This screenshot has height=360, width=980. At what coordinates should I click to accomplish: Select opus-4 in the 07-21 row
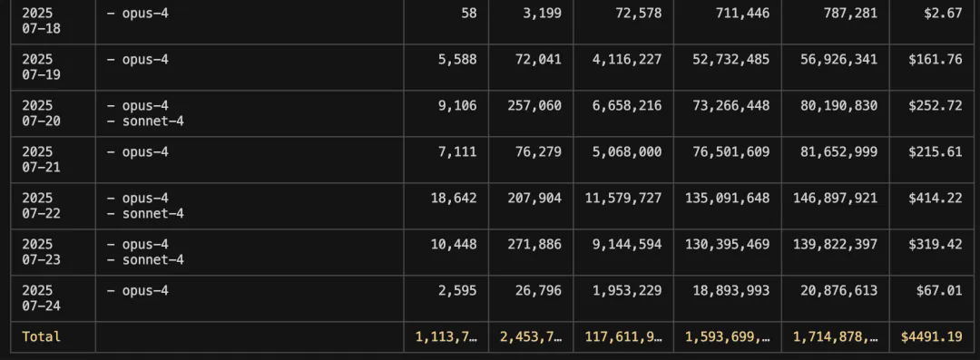[x=138, y=151]
